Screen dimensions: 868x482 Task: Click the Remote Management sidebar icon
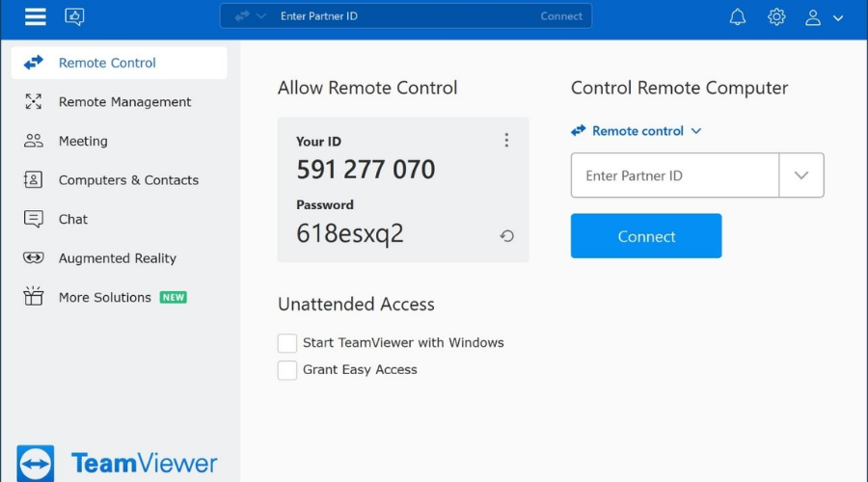pyautogui.click(x=33, y=101)
